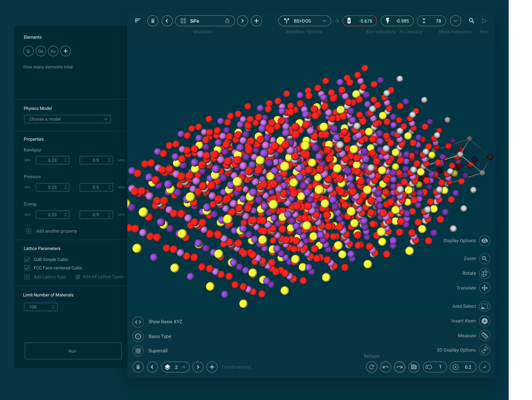Click Show Basis XYZ. label
Viewport: 532px width, 400px height.
tap(166, 322)
